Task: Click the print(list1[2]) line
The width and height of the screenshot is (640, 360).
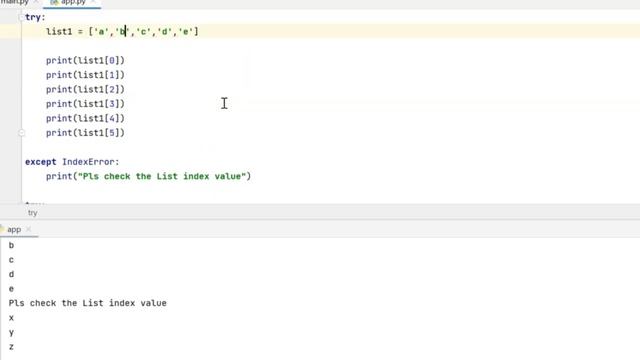Action: click(x=85, y=89)
